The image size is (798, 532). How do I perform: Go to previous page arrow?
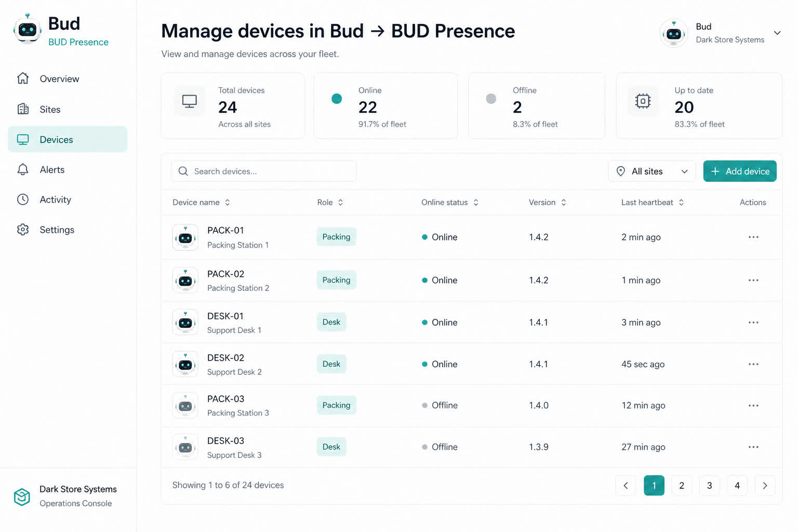point(626,485)
